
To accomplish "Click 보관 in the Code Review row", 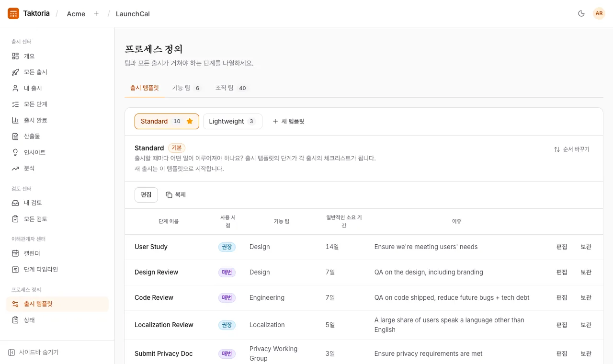I will coord(586,297).
